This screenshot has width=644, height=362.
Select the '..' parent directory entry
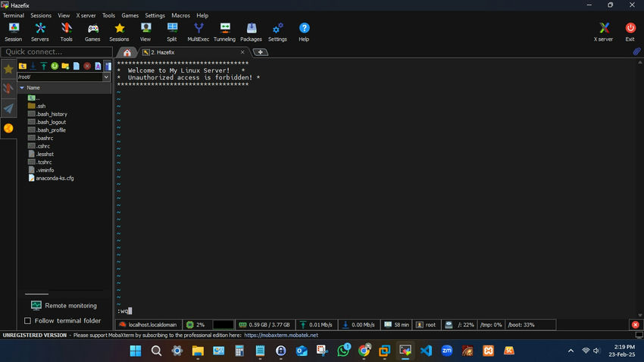coord(33,98)
